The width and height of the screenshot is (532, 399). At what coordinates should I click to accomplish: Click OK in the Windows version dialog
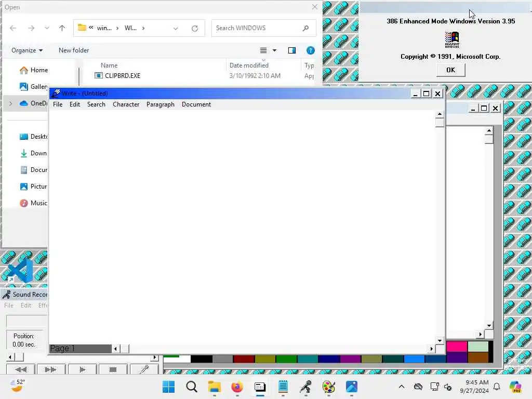click(450, 70)
